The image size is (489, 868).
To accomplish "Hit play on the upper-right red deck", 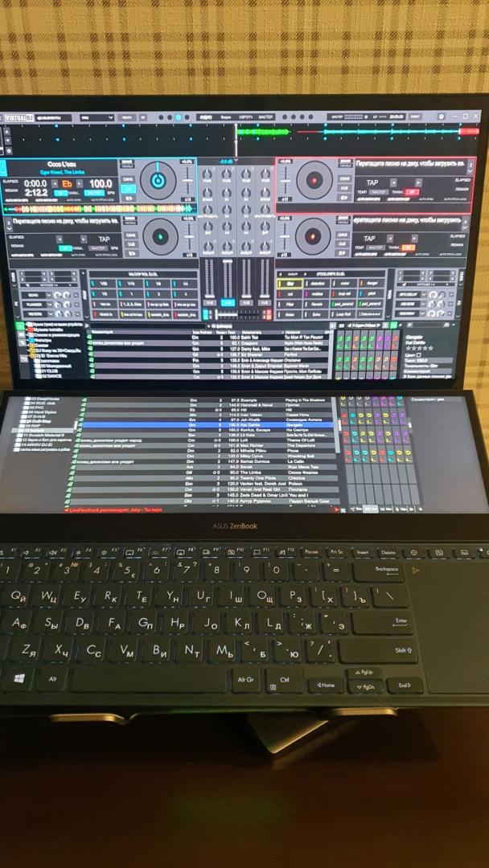I will (x=344, y=198).
